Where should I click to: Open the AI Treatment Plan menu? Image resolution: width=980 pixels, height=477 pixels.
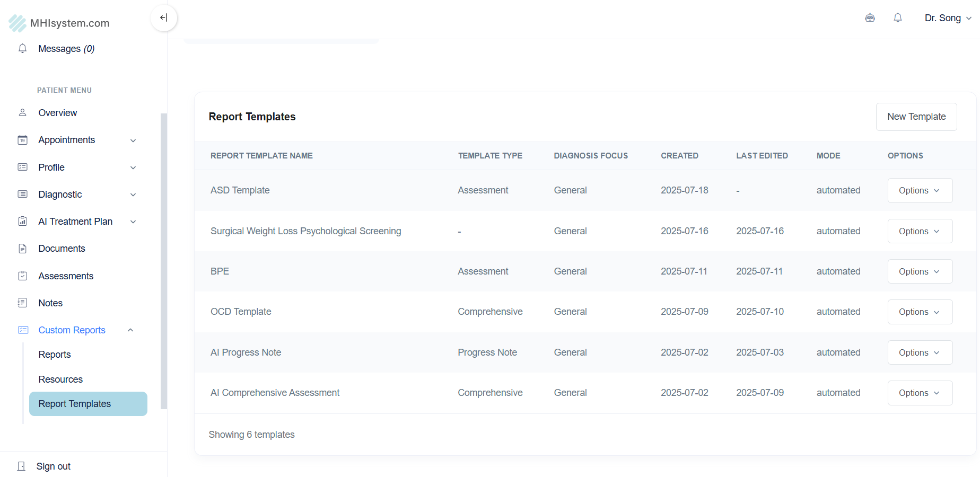coord(75,222)
